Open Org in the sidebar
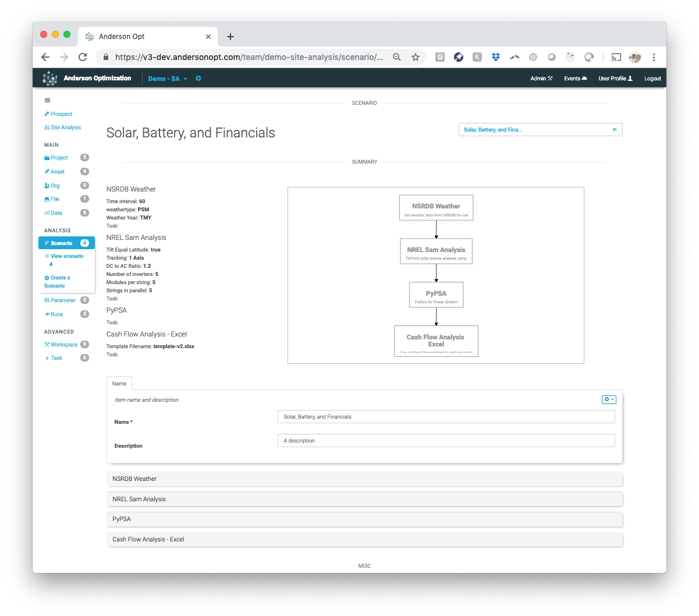 coord(52,186)
